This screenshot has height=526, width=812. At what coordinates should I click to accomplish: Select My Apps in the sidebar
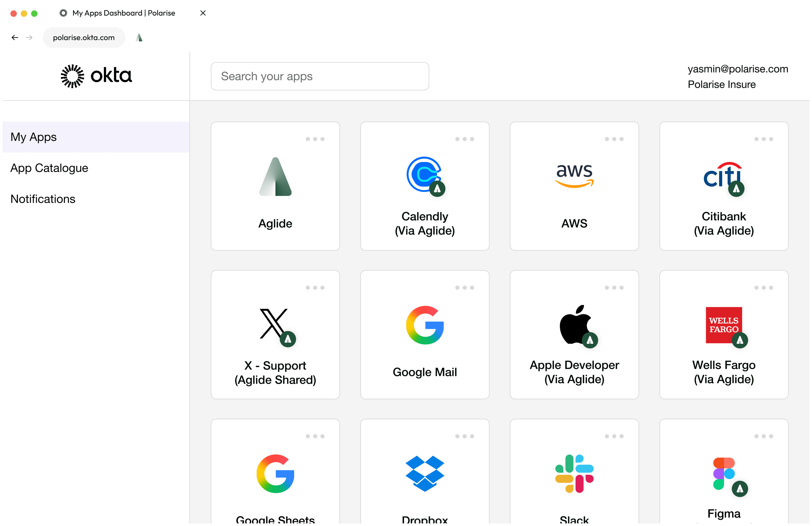[x=96, y=137]
